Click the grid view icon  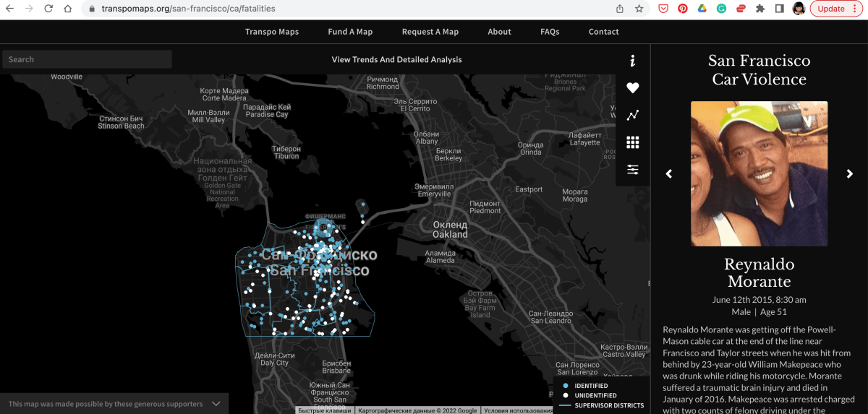pos(633,142)
